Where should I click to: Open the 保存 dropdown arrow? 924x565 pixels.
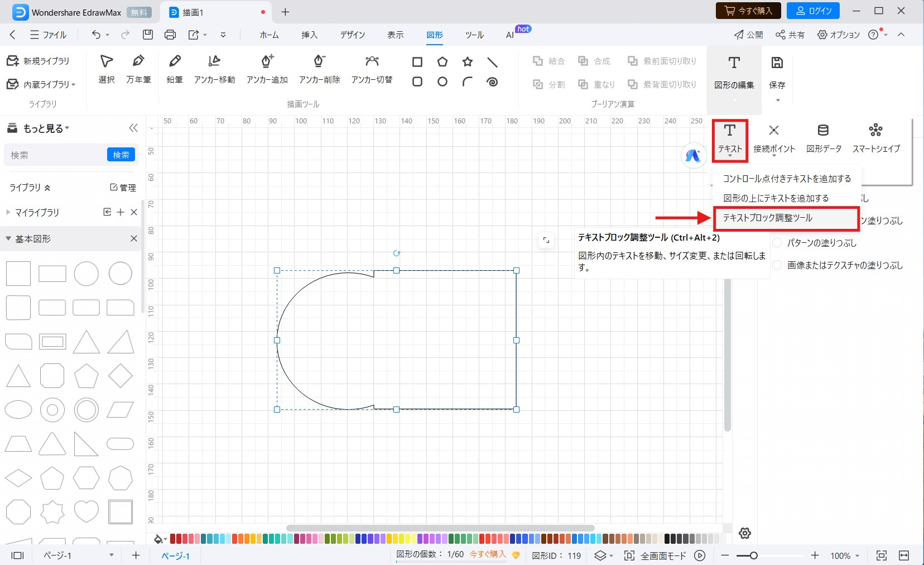pos(778,100)
